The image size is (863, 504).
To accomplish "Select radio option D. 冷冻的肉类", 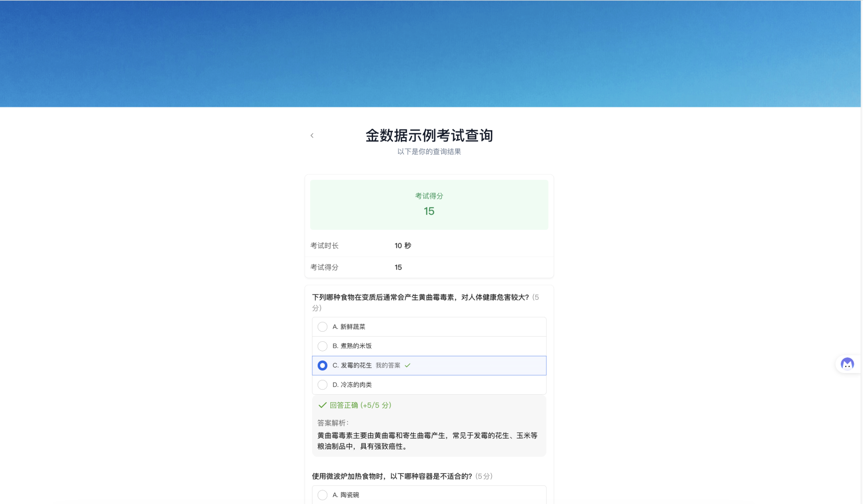I will pos(323,385).
